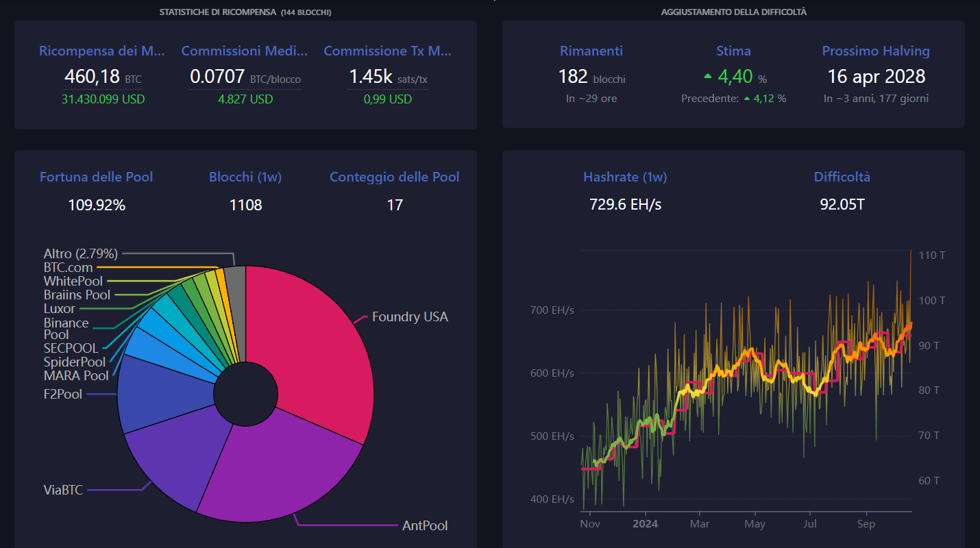Click the In ~29 ore text
The height and width of the screenshot is (548, 980).
point(591,99)
